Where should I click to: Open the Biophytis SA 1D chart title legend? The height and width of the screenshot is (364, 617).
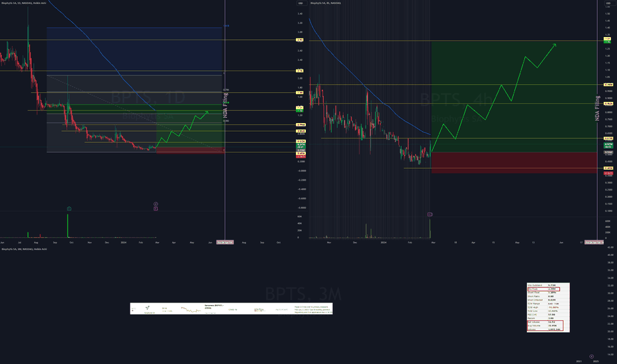click(x=24, y=3)
